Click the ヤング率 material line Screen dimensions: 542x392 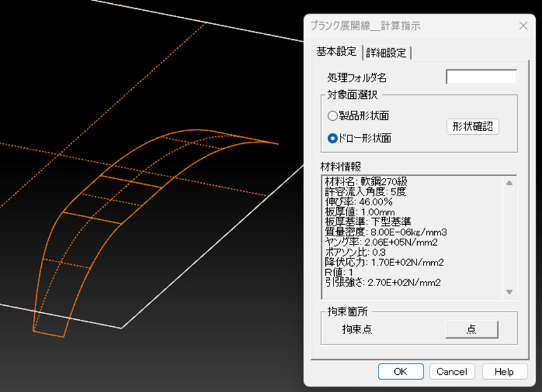[381, 242]
